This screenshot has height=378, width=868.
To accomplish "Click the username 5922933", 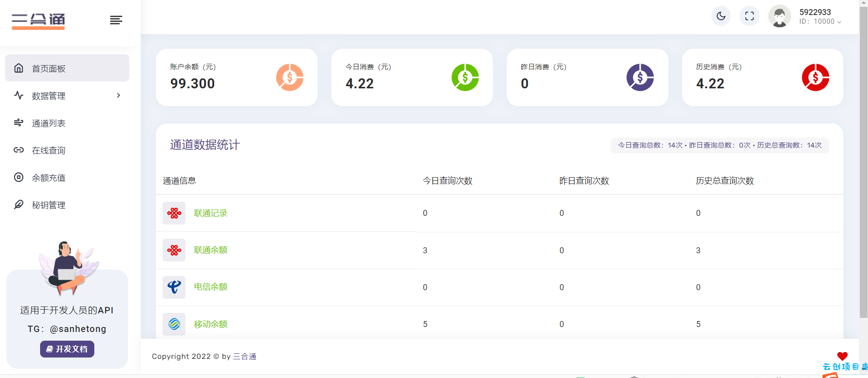I will (x=815, y=12).
